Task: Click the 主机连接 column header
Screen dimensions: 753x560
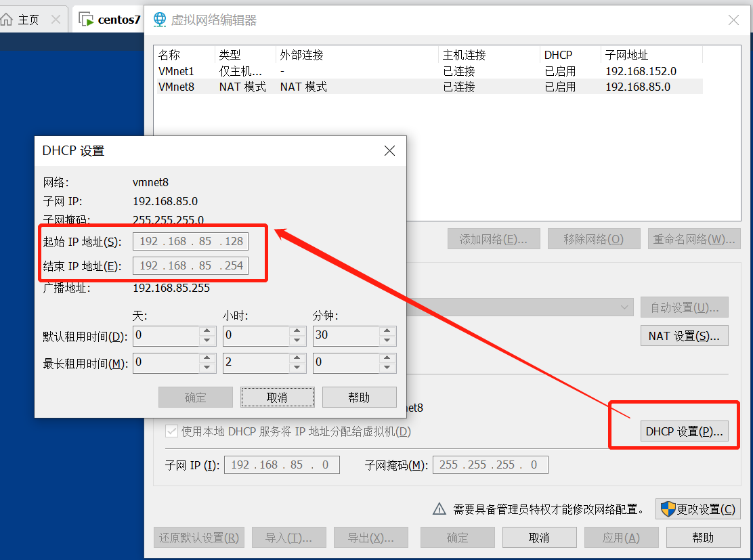Action: [490, 55]
